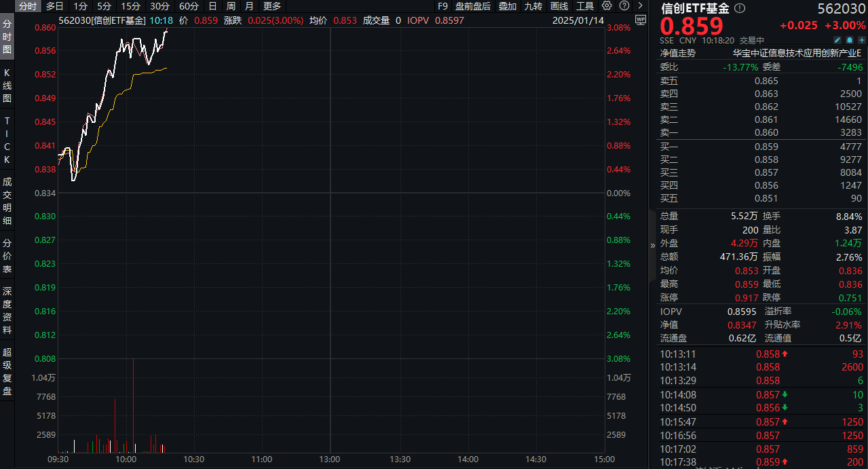
Task: Click the bell alert icon in quote panel
Action: (x=850, y=41)
